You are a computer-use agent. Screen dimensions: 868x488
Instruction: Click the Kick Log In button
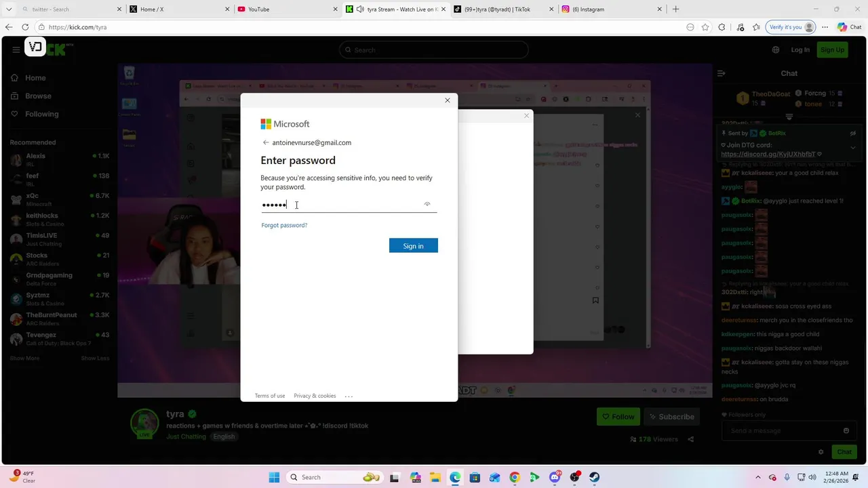point(800,49)
